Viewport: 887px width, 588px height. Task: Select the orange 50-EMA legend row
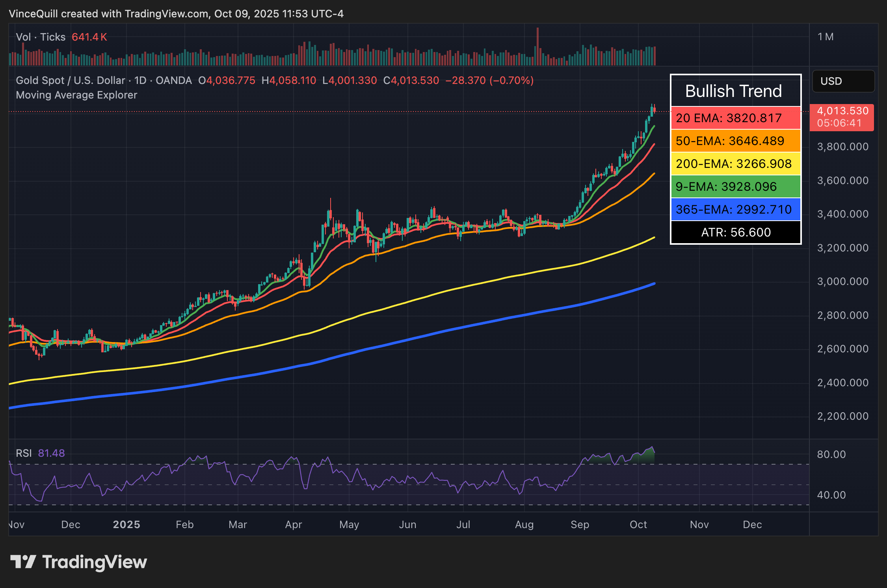pyautogui.click(x=735, y=141)
